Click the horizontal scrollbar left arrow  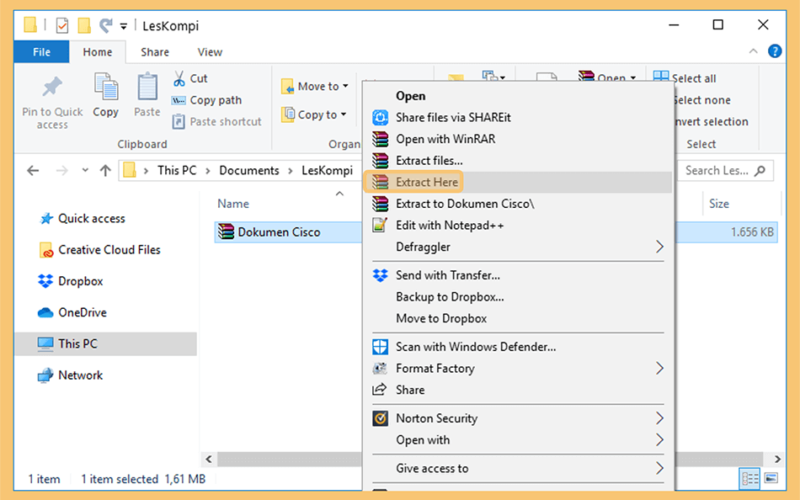tap(209, 459)
